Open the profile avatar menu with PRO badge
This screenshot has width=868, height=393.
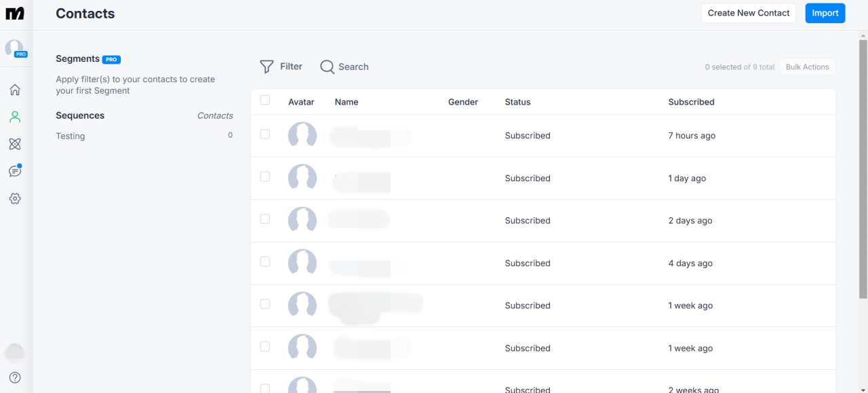click(15, 49)
